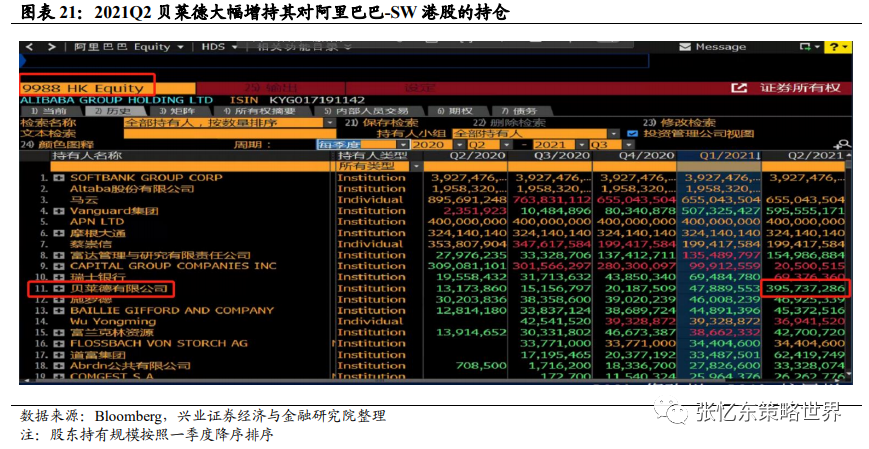Click the 595,555,171 Vanguard cell

805,211
